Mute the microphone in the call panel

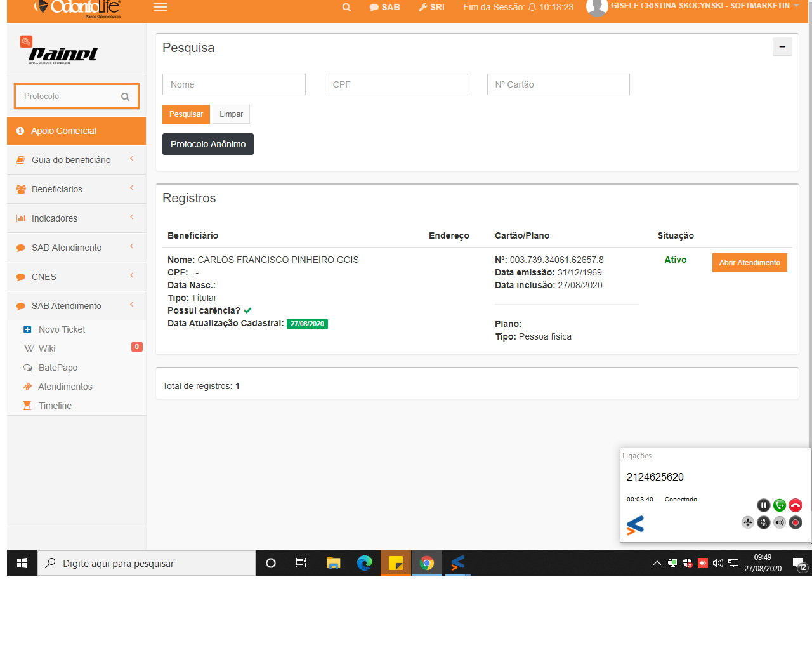(764, 522)
